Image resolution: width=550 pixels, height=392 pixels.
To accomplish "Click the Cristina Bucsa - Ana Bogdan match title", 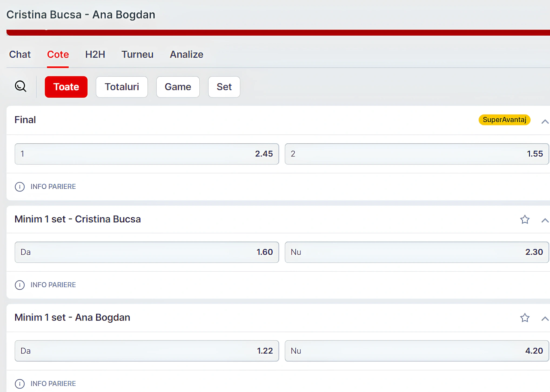I will pyautogui.click(x=81, y=15).
